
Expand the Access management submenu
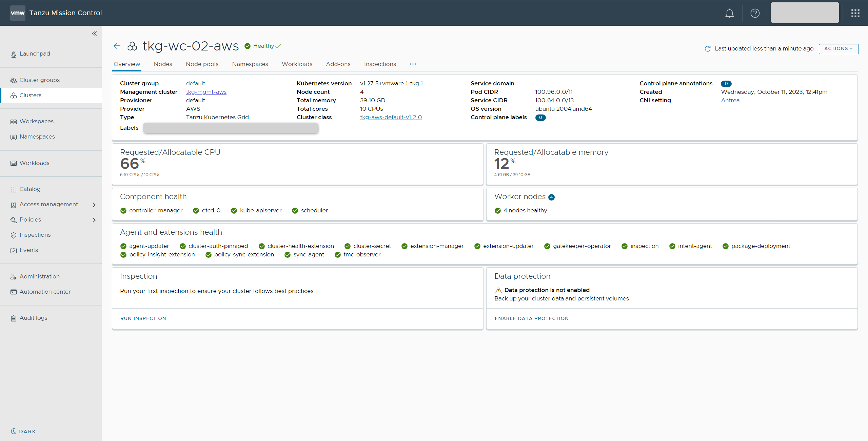tap(94, 205)
